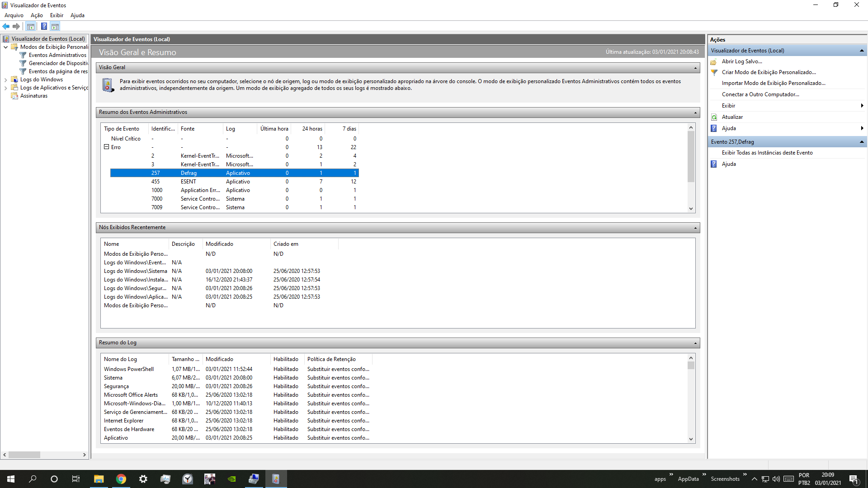Click the Forward arrow toolbar icon
This screenshot has height=488, width=868.
pos(16,27)
